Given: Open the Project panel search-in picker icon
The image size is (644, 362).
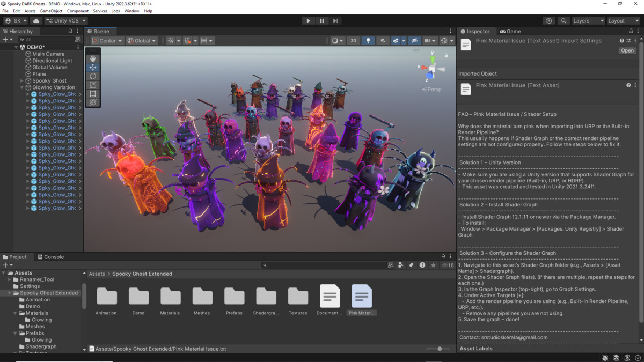Looking at the screenshot, I should (391, 265).
